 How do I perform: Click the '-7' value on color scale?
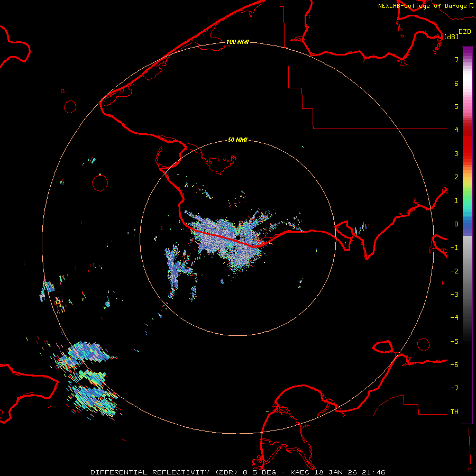tap(454, 388)
